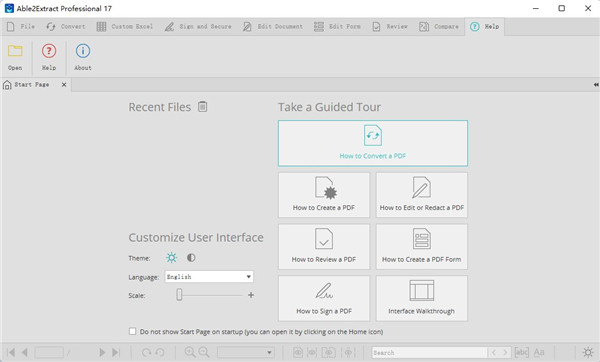Open the Language dropdown
Screen dimensions: 600x362
click(209, 277)
